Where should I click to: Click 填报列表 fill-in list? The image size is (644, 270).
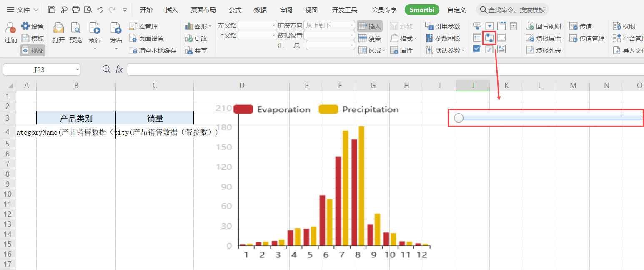pos(544,50)
